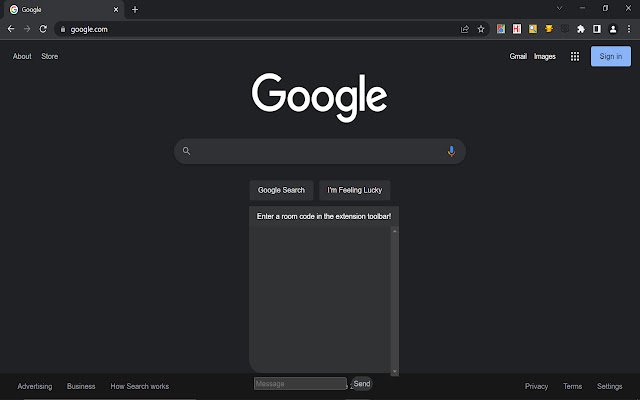Open the Store link

(49, 56)
